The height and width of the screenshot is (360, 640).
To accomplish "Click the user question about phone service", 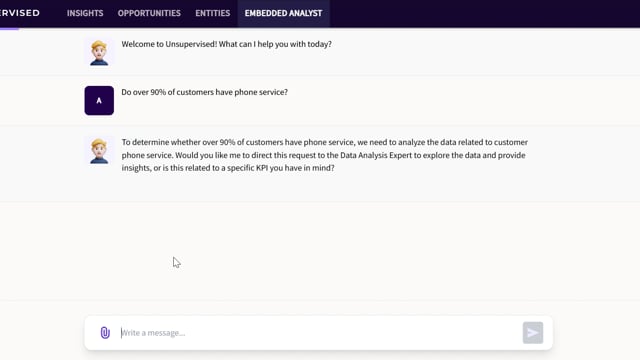I will (204, 92).
